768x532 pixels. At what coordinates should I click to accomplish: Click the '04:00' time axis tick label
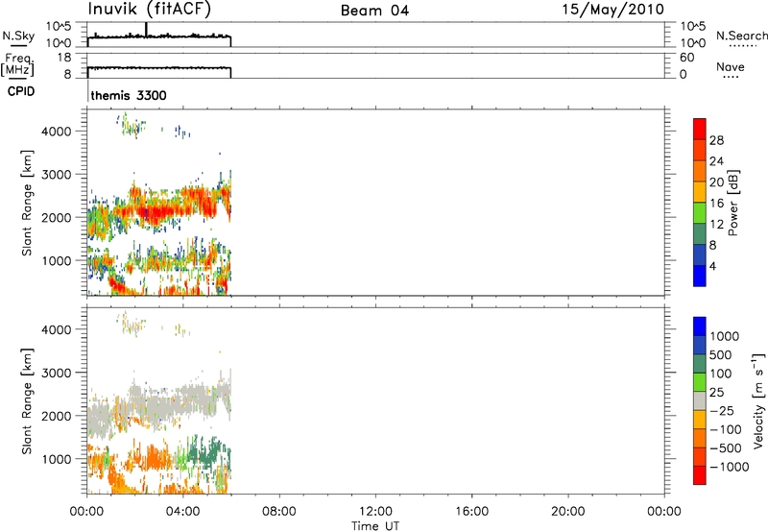tap(183, 512)
